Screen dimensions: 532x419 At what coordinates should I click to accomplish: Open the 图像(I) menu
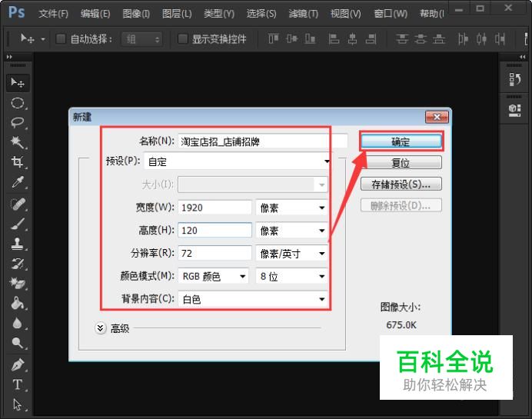pos(136,14)
